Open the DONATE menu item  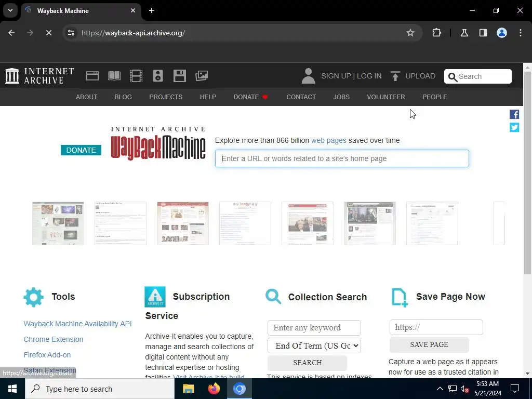(251, 97)
